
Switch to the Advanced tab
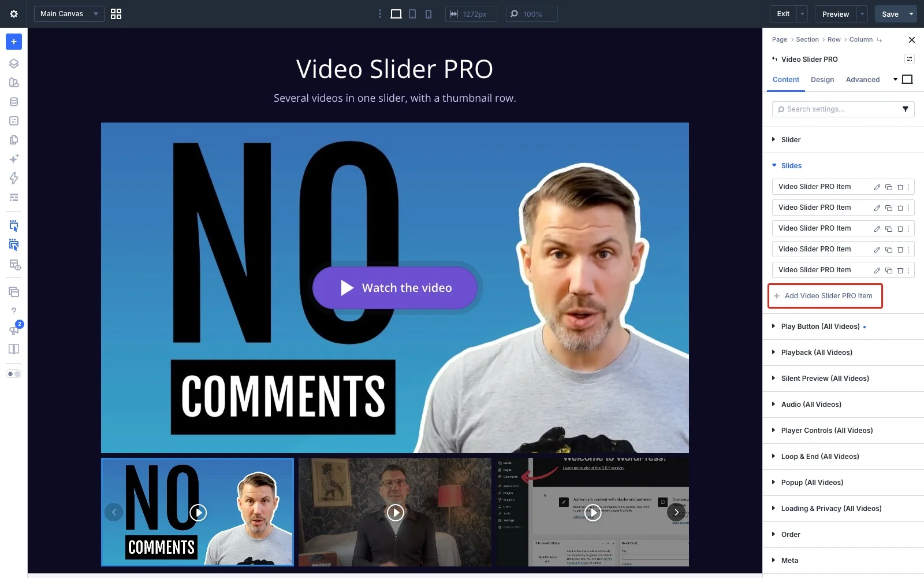tap(863, 80)
